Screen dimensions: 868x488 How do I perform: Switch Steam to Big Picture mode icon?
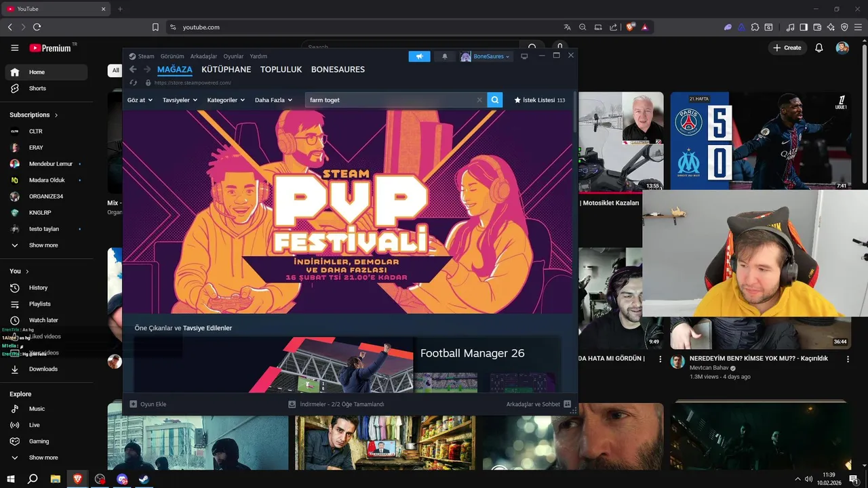(x=524, y=56)
